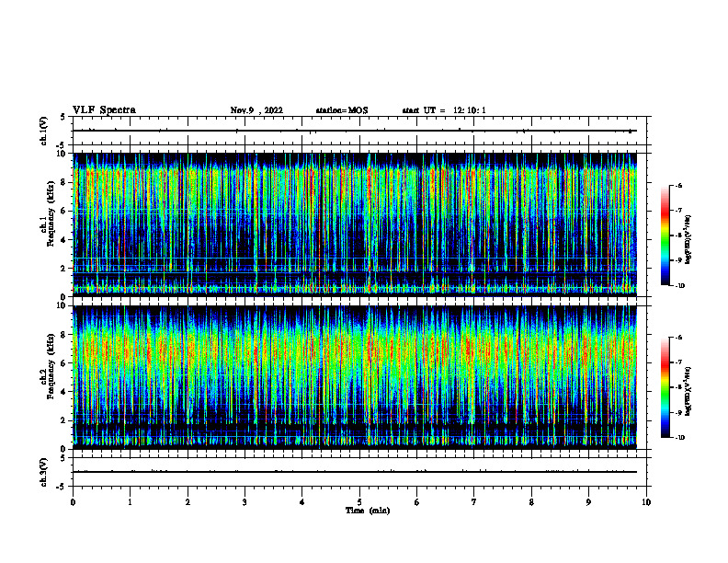
Task: Click the time axis tick label '0'
Action: pos(73,502)
